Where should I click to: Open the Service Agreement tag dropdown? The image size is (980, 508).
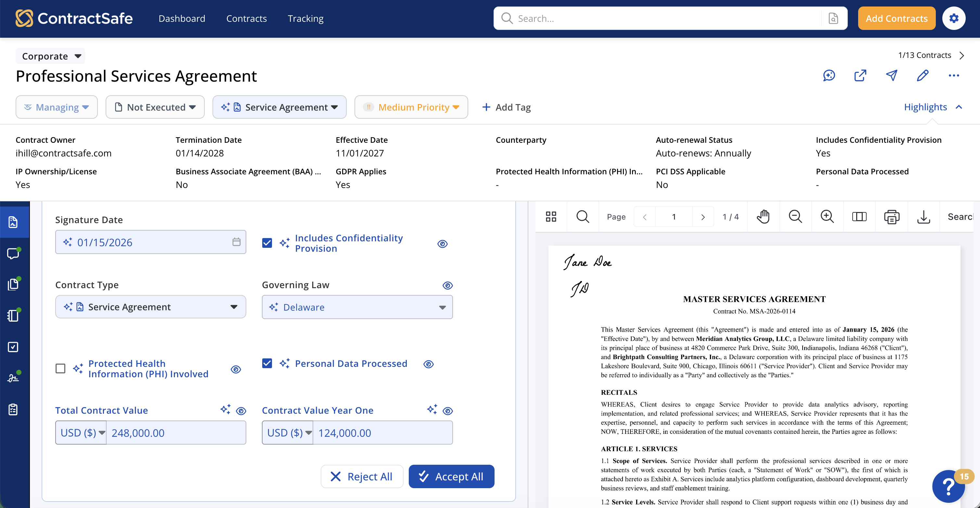279,107
